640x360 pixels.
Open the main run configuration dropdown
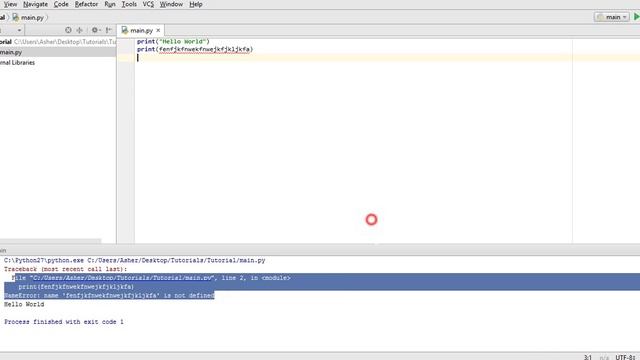click(x=611, y=17)
